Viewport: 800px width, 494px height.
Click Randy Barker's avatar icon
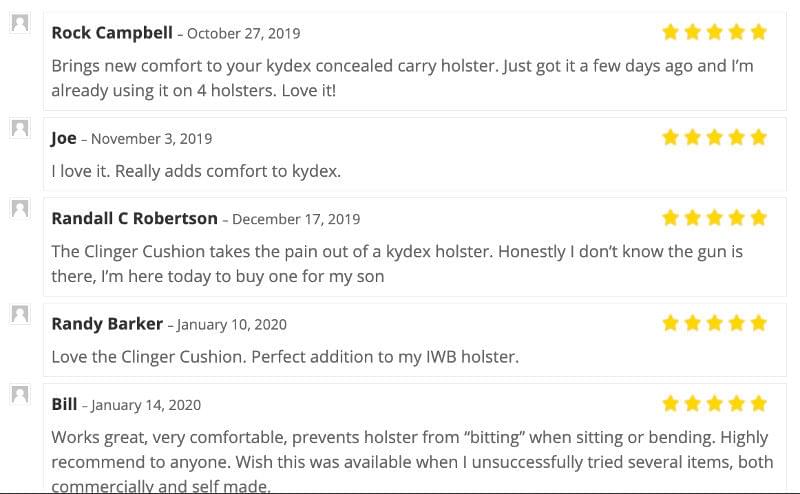click(20, 314)
